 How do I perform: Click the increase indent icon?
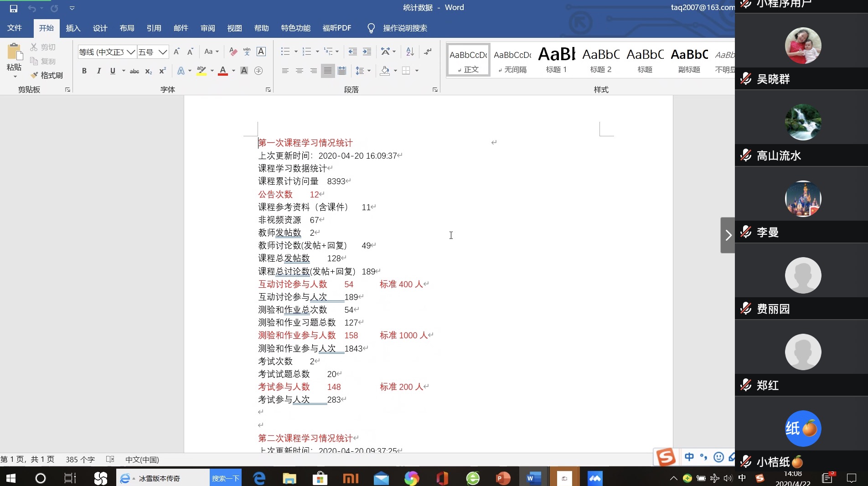pyautogui.click(x=367, y=52)
